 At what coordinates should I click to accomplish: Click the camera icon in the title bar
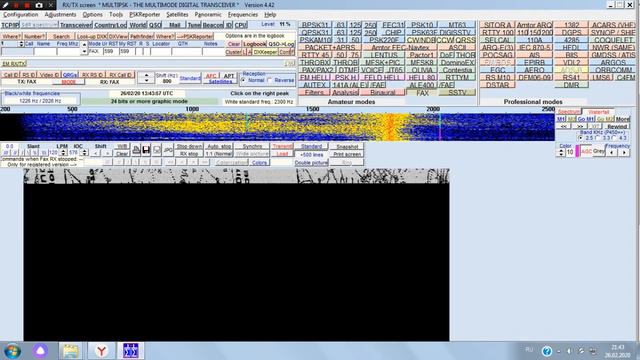[x=39, y=5]
